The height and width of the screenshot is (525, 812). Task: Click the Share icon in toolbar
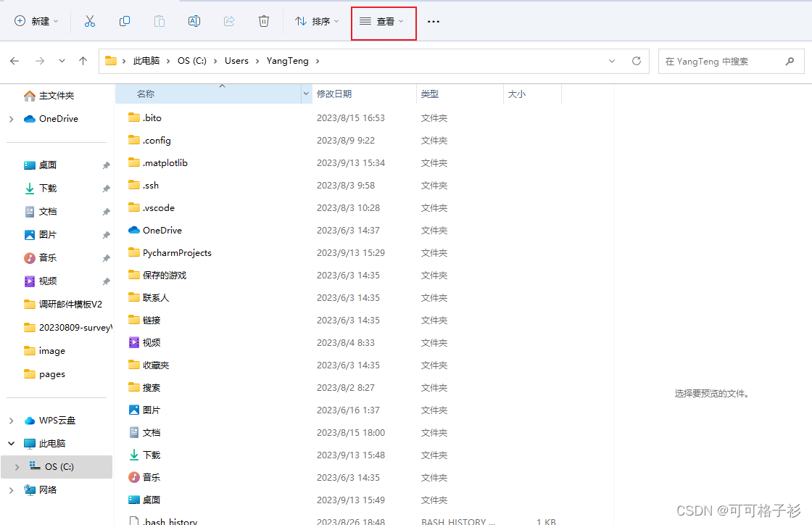[x=229, y=21]
